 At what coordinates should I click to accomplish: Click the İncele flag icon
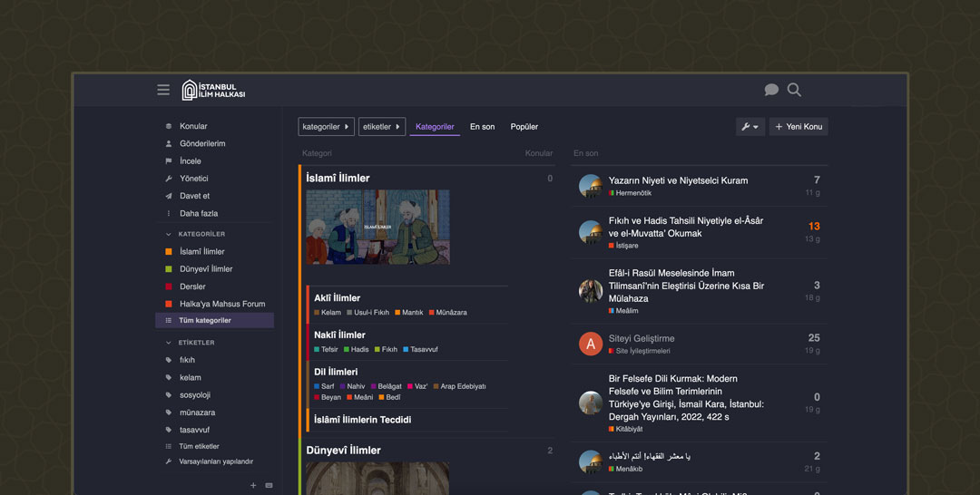pyautogui.click(x=168, y=161)
